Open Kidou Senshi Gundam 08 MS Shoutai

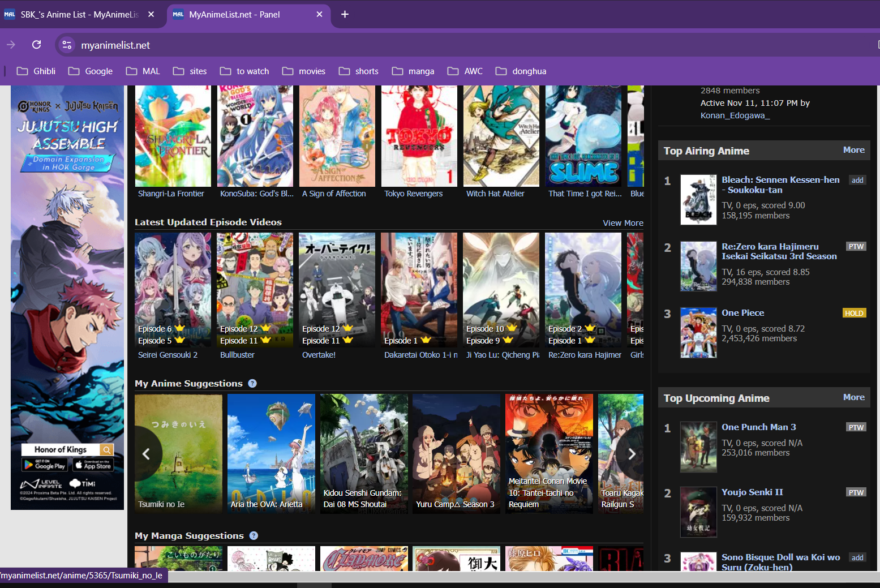tap(364, 454)
